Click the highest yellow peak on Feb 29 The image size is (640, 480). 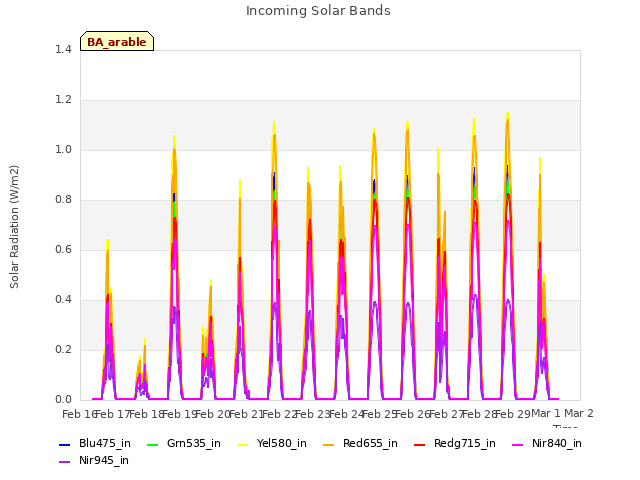(508, 113)
